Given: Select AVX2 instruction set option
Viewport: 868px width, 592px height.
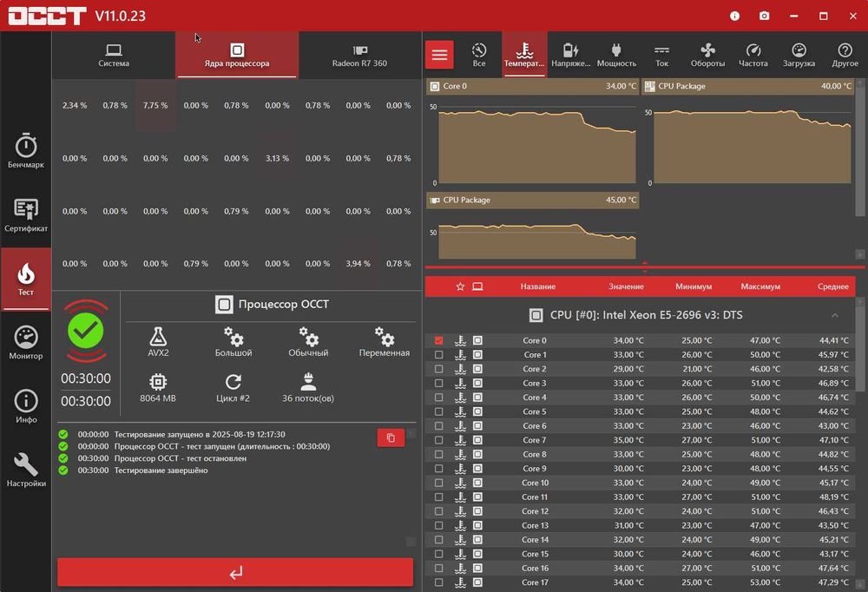Looking at the screenshot, I should (x=158, y=342).
